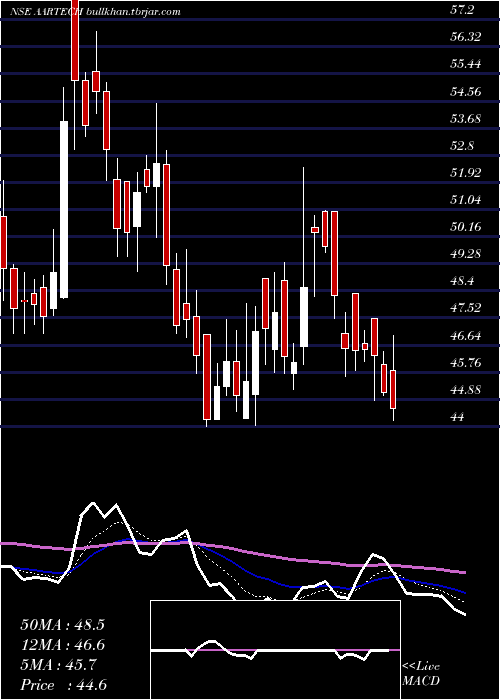Click inside the MACD inset chart box
This screenshot has height=700, width=500.
coord(275,650)
